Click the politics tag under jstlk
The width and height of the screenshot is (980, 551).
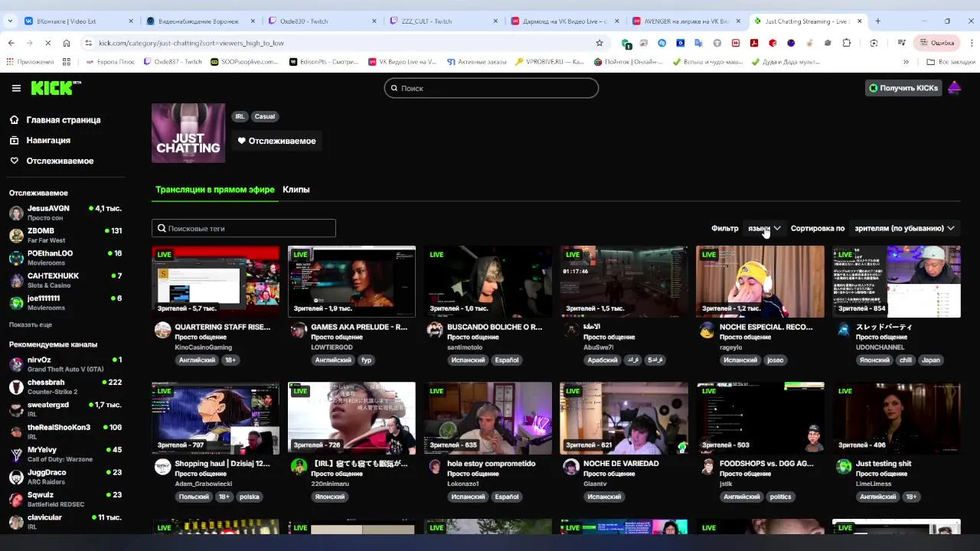tap(780, 497)
